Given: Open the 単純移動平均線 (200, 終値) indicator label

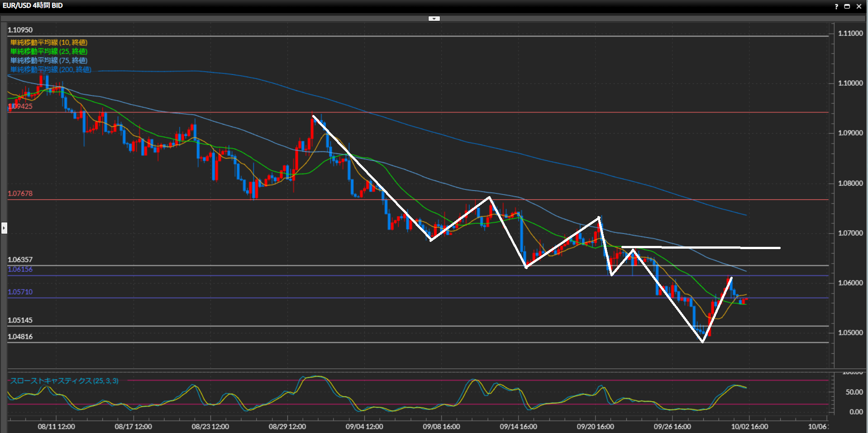Looking at the screenshot, I should 51,69.
